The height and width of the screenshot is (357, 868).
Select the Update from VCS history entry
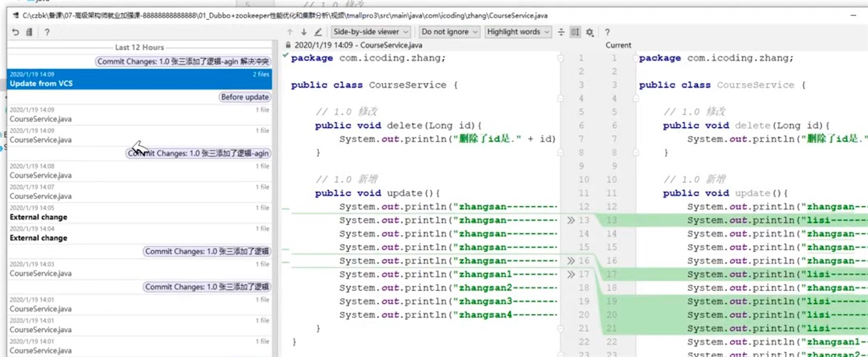(x=139, y=79)
